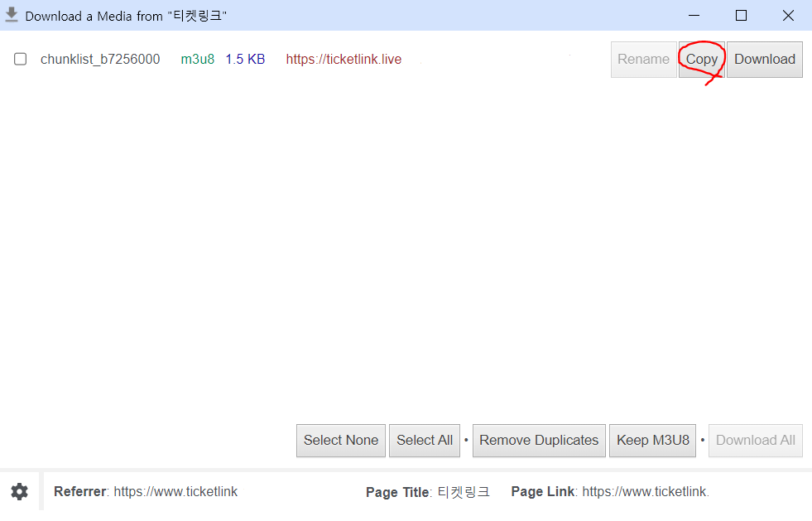The height and width of the screenshot is (521, 812).
Task: Keep only M3U8 entries
Action: click(653, 441)
